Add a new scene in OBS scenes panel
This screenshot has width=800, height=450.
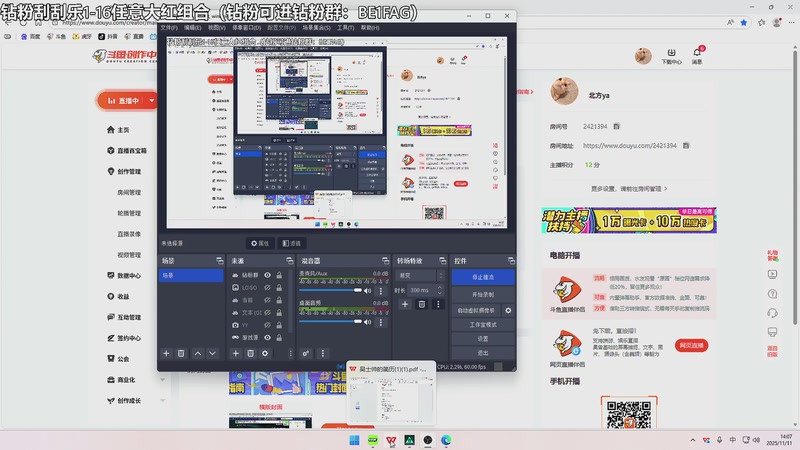[x=166, y=353]
